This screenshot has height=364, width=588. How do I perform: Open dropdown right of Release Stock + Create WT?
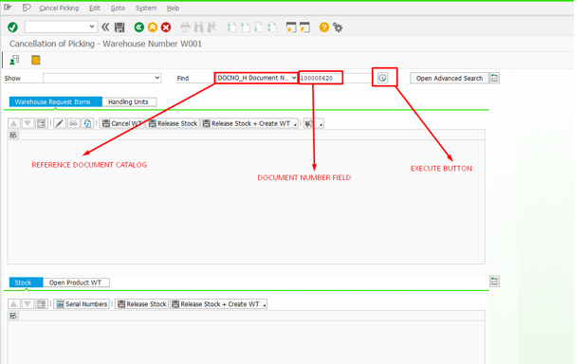pyautogui.click(x=321, y=124)
